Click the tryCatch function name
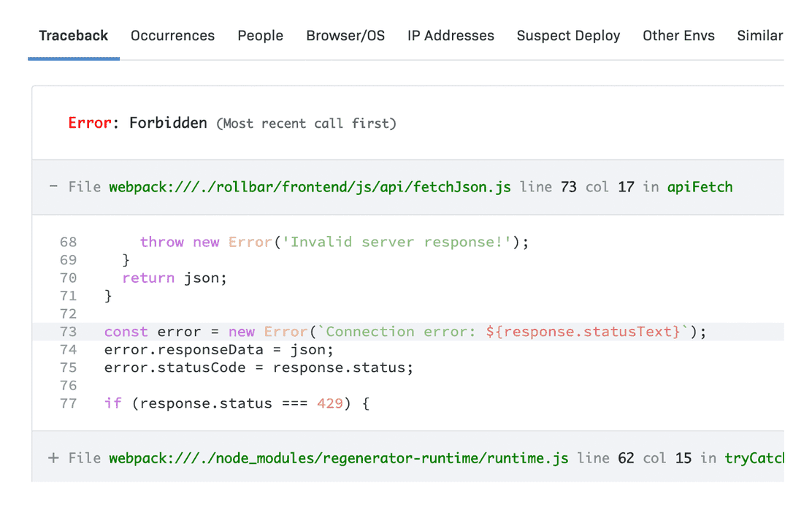The image size is (812, 510). [754, 458]
